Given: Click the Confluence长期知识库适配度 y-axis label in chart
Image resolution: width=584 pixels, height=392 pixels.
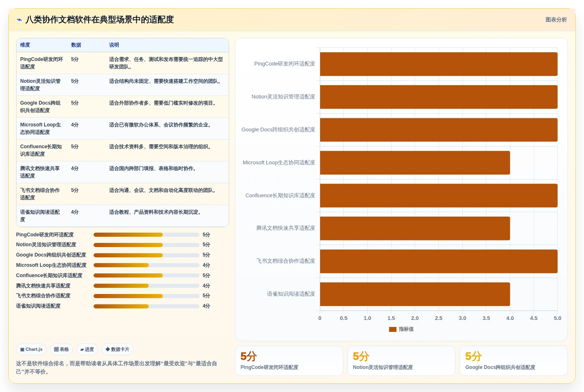Looking at the screenshot, I should 280,196.
